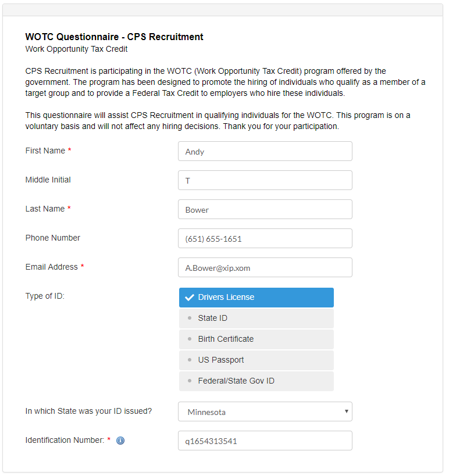Image resolution: width=449 pixels, height=476 pixels.
Task: Click "In which State was your ID issued?" label
Action: pos(88,411)
